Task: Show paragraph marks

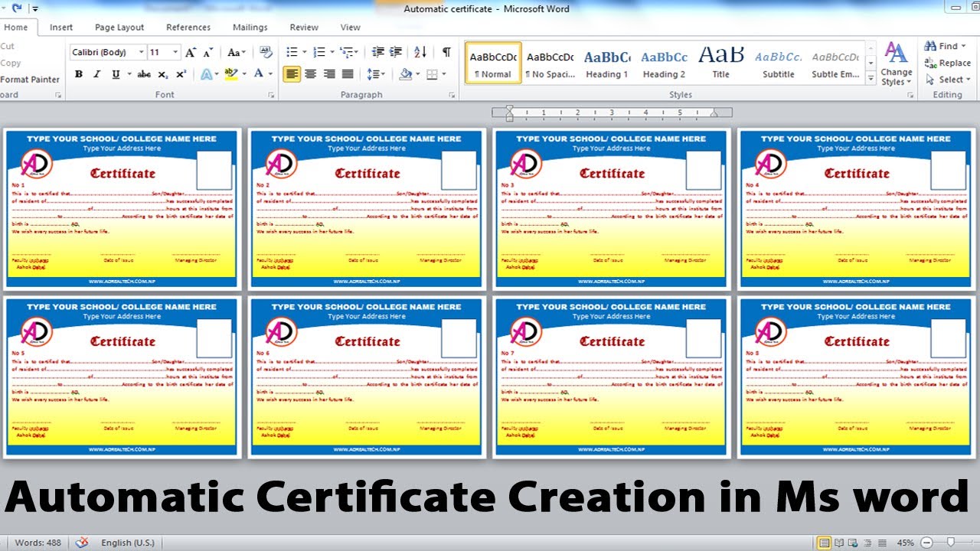Action: click(x=446, y=52)
